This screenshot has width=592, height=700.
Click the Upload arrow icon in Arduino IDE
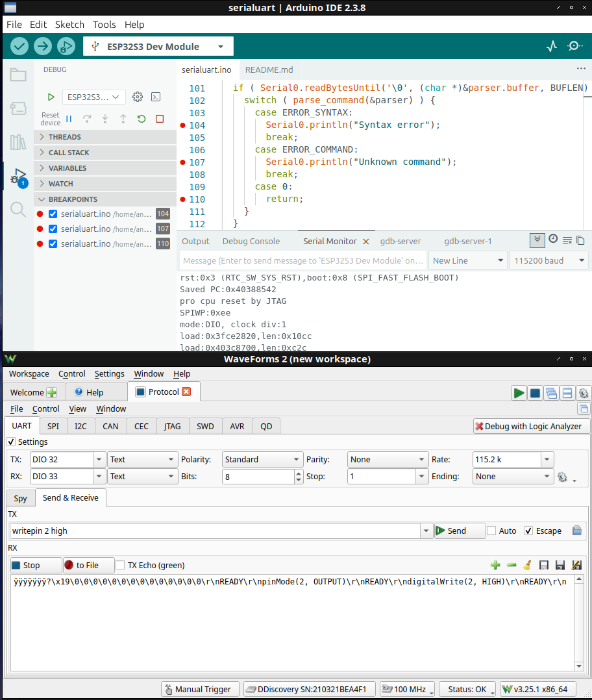pyautogui.click(x=43, y=46)
